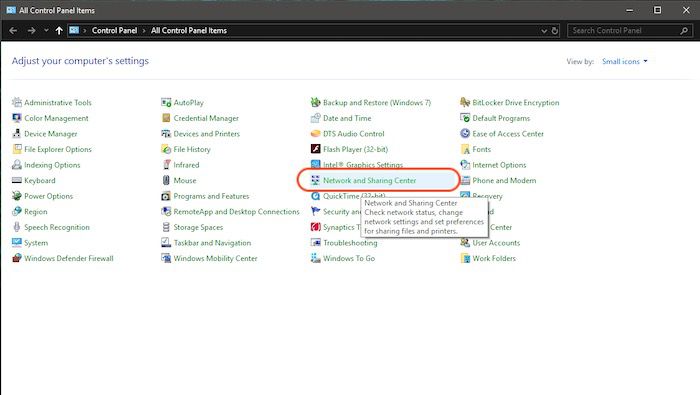Image resolution: width=700 pixels, height=395 pixels.
Task: Click the Windows Defender Firewall icon
Action: [x=17, y=258]
